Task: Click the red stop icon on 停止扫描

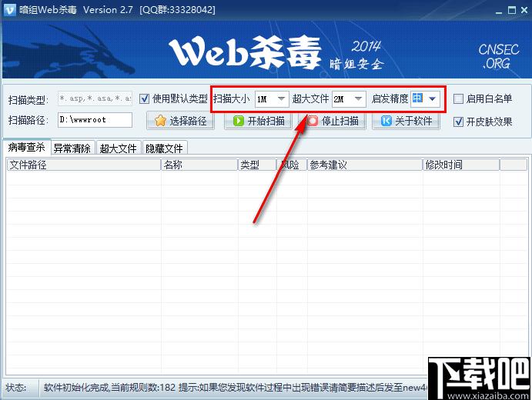Action: [x=313, y=121]
